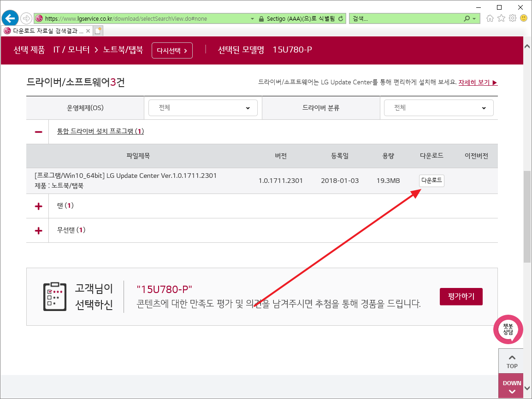Click the scrollbar down arrow
The height and width of the screenshot is (399, 532).
pos(527,388)
